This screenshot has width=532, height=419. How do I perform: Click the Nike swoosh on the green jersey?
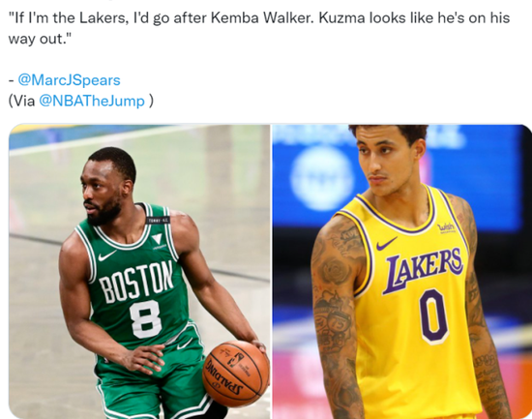point(106,255)
